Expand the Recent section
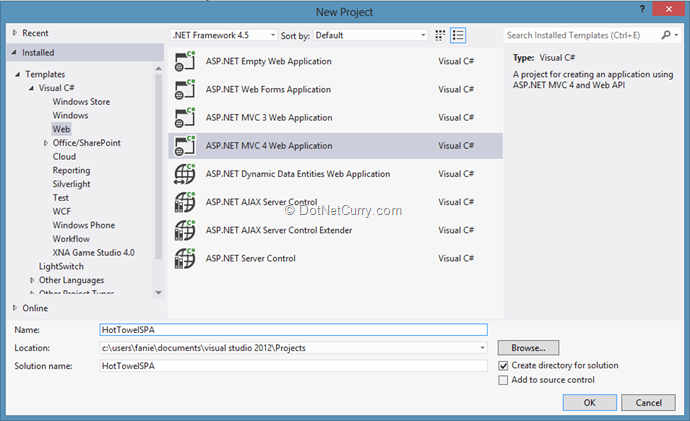Screen dimensions: 690x421 tap(15, 33)
